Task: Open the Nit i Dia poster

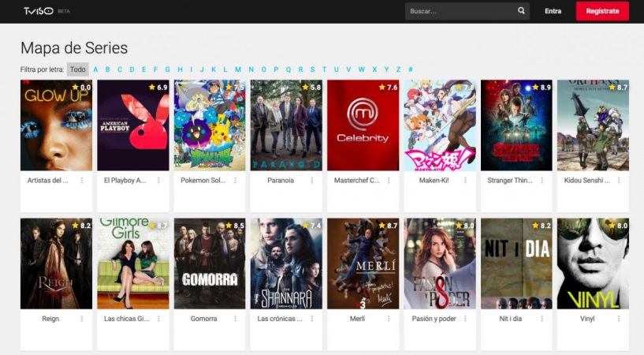Action: pos(516,263)
